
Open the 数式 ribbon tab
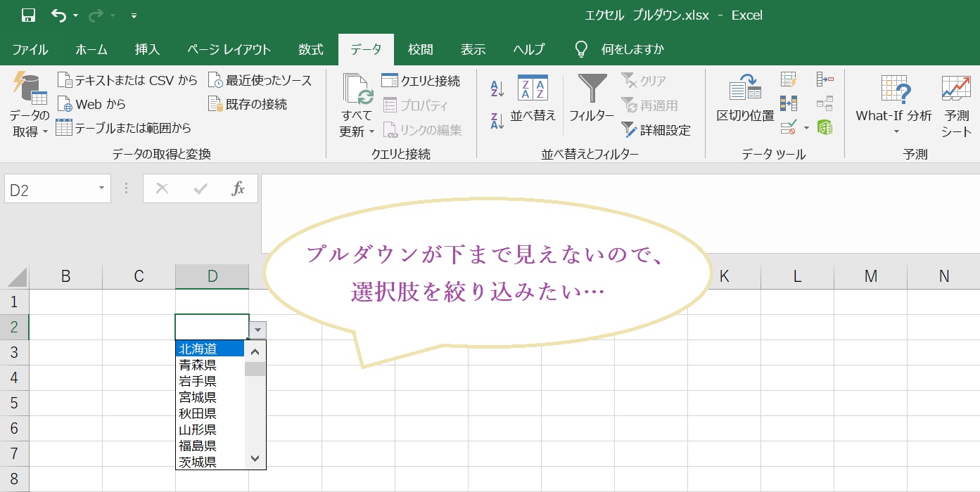(x=310, y=49)
